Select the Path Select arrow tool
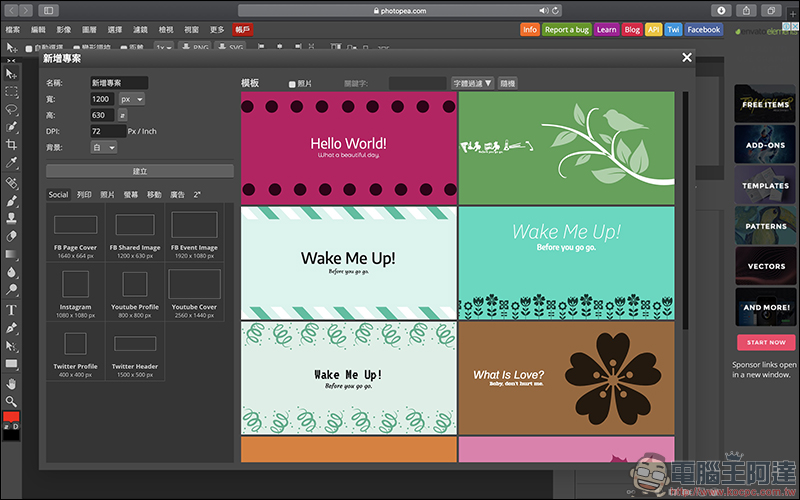 coord(11,346)
